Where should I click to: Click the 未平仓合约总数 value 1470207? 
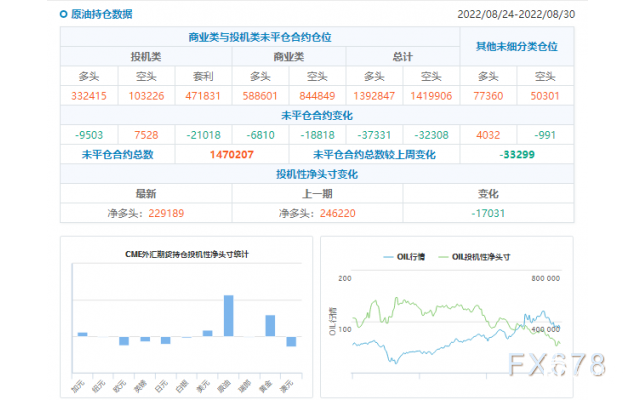(x=231, y=154)
